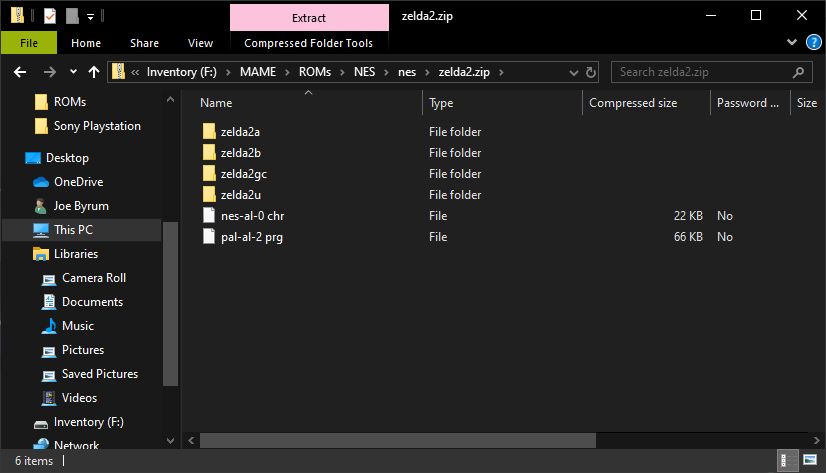Switch to the Home ribbon tab

[86, 43]
